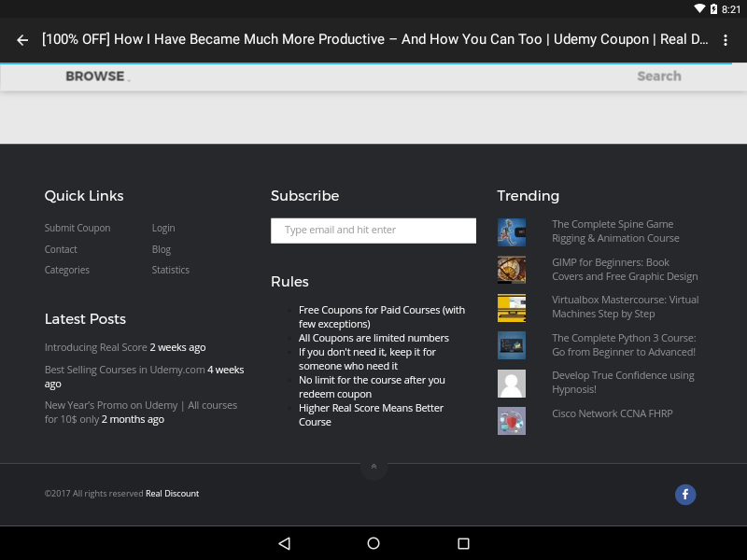The width and height of the screenshot is (747, 560).
Task: Open the Statistics link
Action: [171, 270]
